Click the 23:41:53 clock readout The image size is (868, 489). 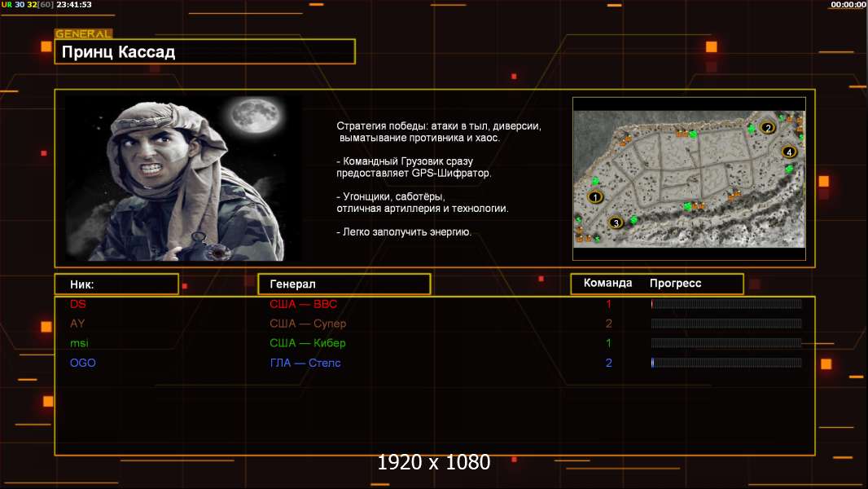74,4
